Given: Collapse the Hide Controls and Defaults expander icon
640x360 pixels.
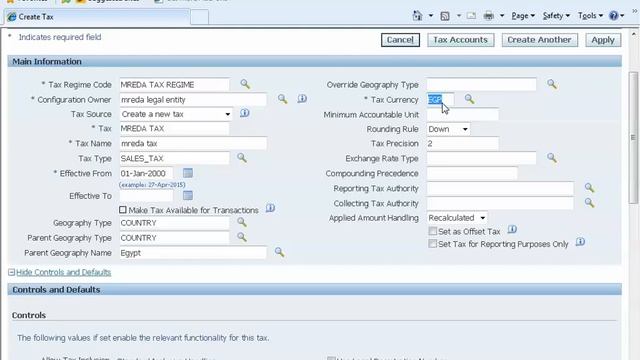Looking at the screenshot, I should (x=11, y=272).
